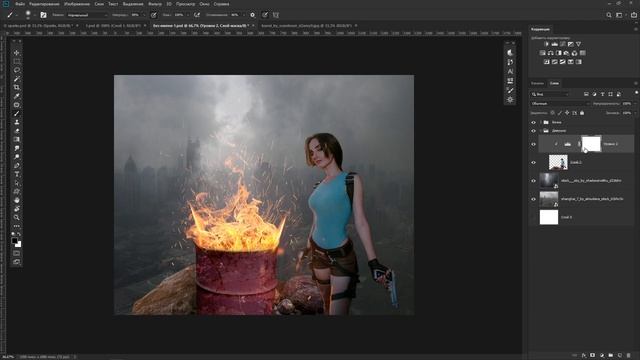
Task: Hide the dark sky layer
Action: [x=533, y=181]
